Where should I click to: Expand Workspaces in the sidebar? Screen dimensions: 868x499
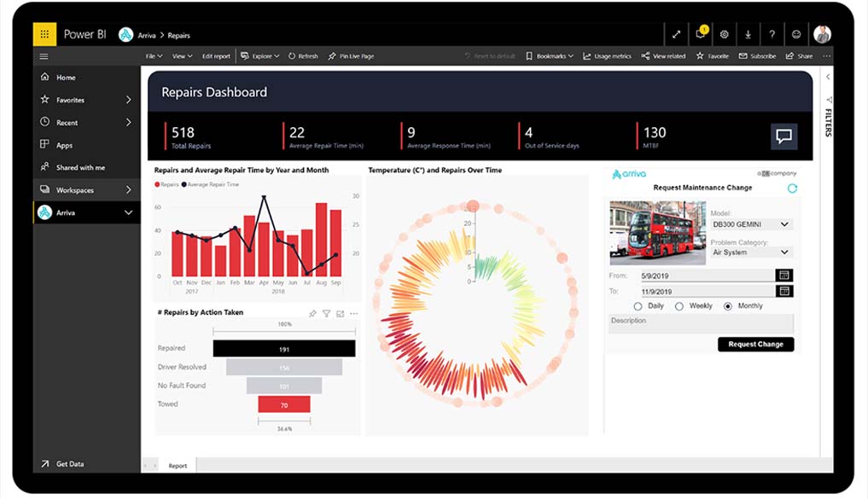128,189
